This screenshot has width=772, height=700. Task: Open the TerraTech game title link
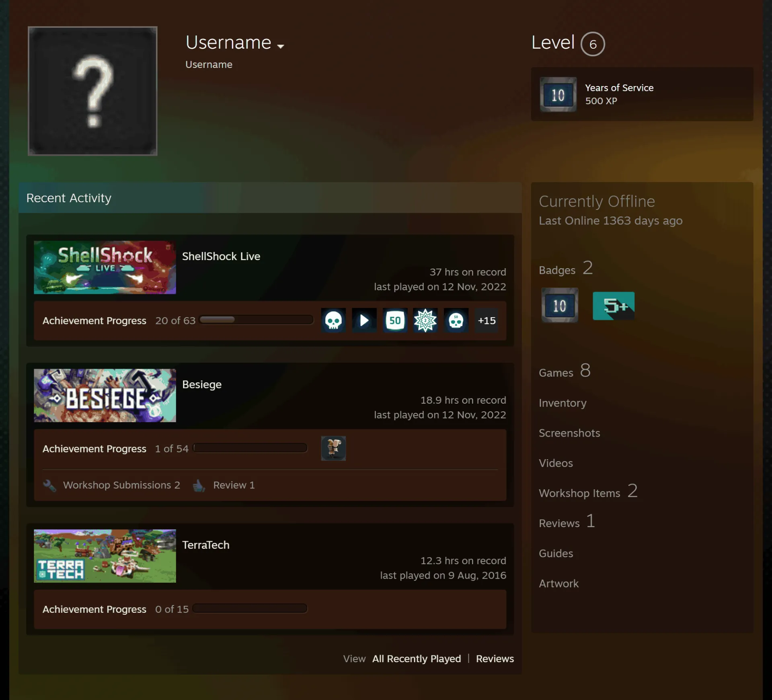206,545
